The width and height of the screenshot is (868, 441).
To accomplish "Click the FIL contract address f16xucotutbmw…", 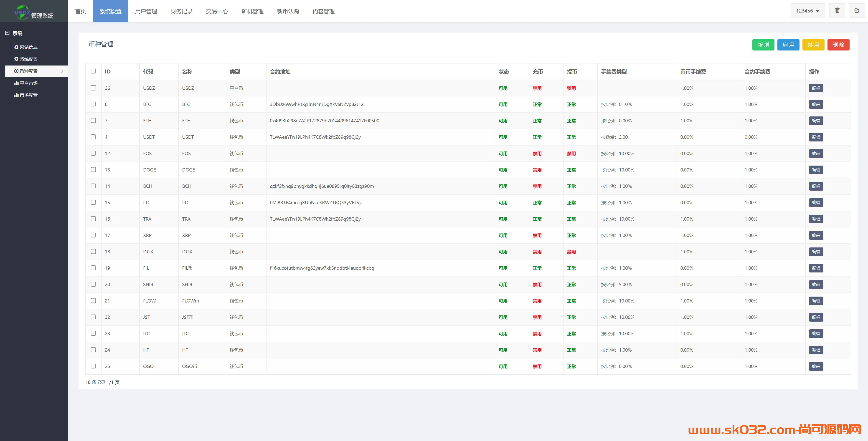I will coord(322,268).
